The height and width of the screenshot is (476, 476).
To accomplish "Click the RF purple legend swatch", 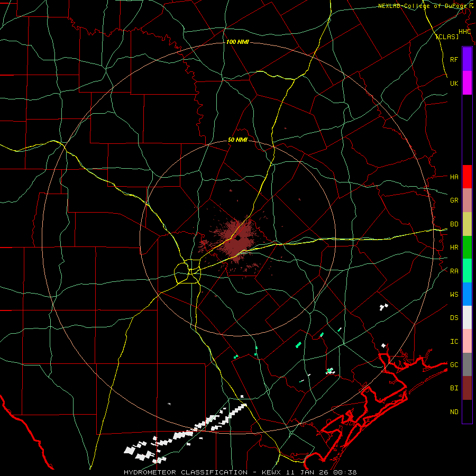I will pyautogui.click(x=467, y=59).
